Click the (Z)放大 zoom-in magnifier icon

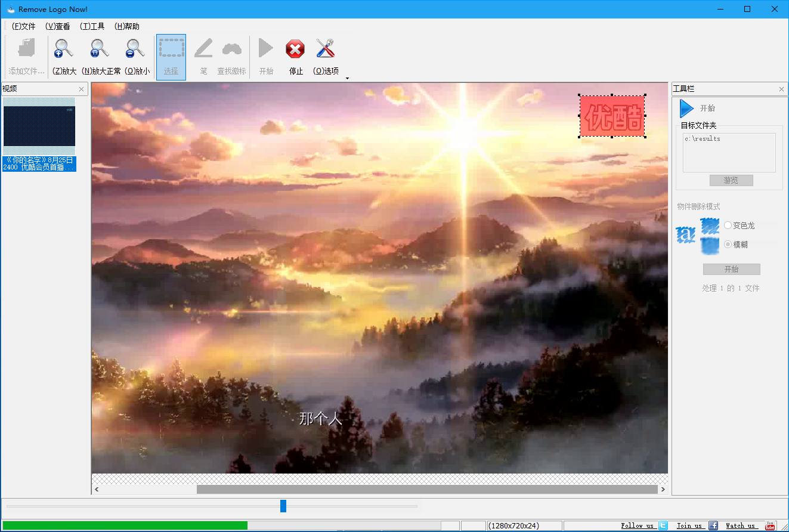coord(63,49)
